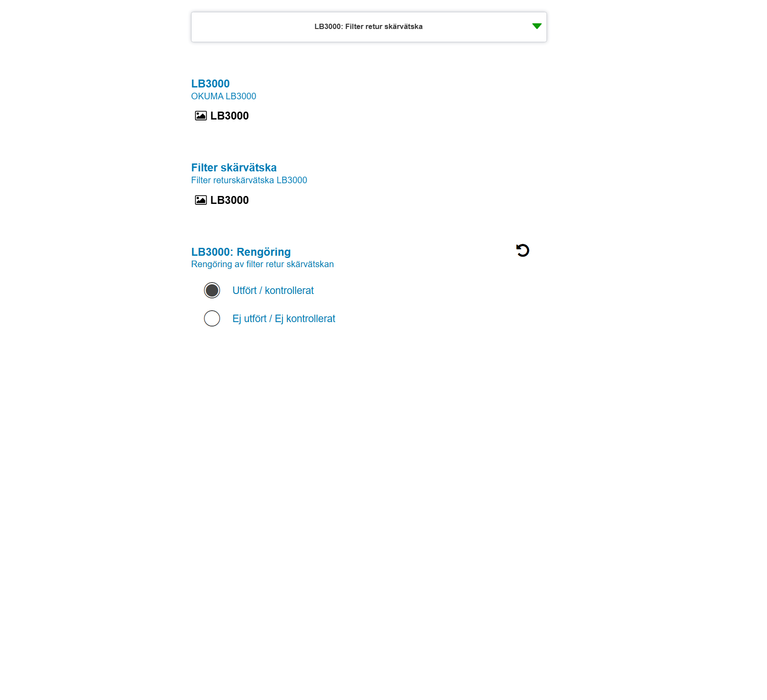
Task: Click the Utfört / kontrollerat label text
Action: 273,290
